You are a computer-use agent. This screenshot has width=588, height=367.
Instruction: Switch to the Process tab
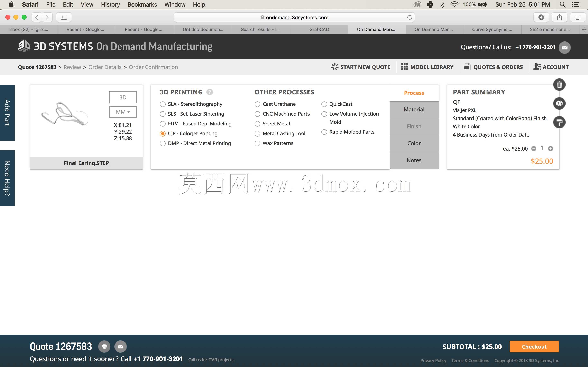[x=414, y=93]
